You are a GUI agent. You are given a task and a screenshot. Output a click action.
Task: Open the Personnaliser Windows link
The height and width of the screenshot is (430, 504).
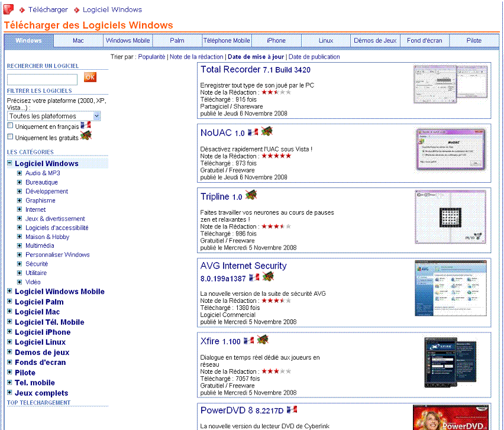(x=57, y=254)
